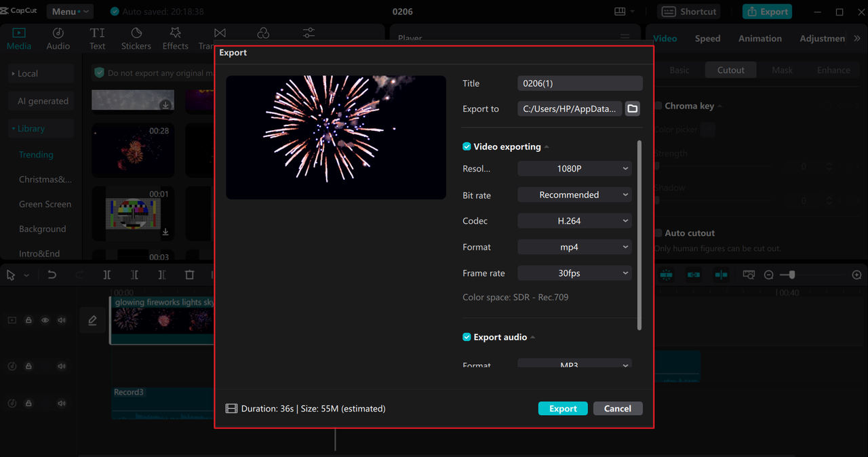Open the Text tab

(x=98, y=39)
